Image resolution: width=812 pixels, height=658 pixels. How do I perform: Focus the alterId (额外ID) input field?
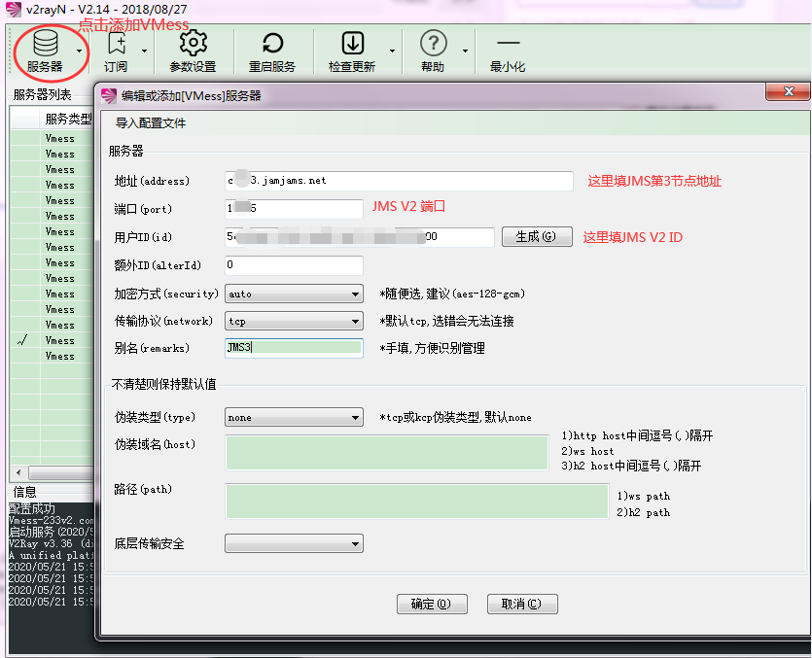coord(294,264)
